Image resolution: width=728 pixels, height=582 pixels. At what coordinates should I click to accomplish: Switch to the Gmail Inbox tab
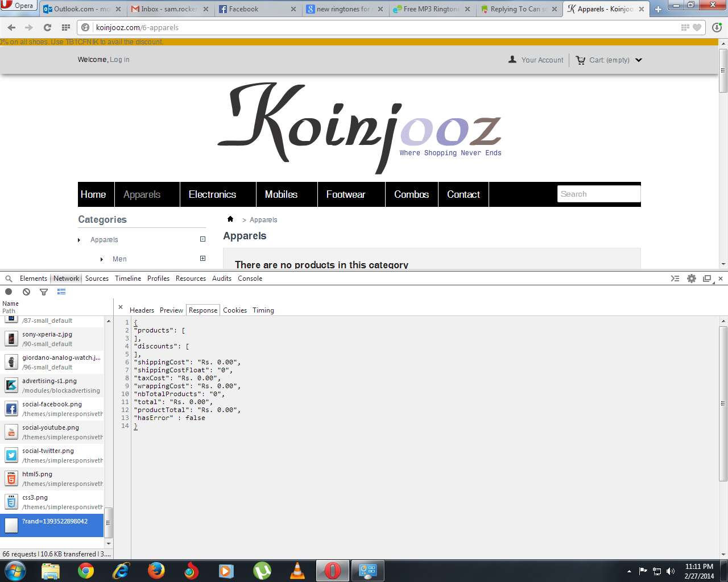(169, 9)
